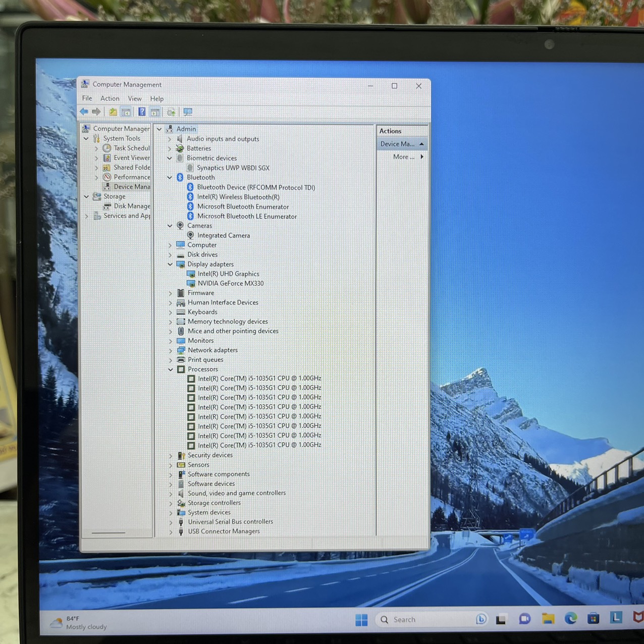Click the blue Help question mark icon
The image size is (644, 644).
coord(142,112)
